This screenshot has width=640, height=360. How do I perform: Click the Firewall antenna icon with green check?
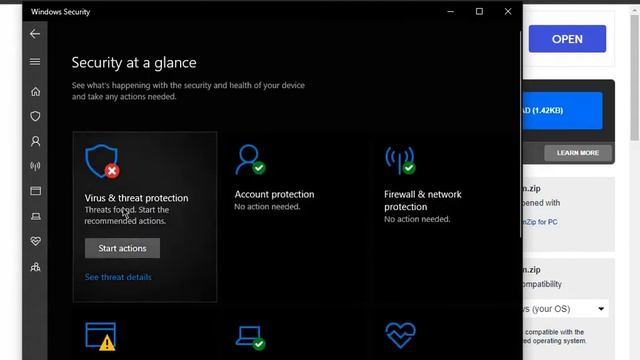pos(400,160)
